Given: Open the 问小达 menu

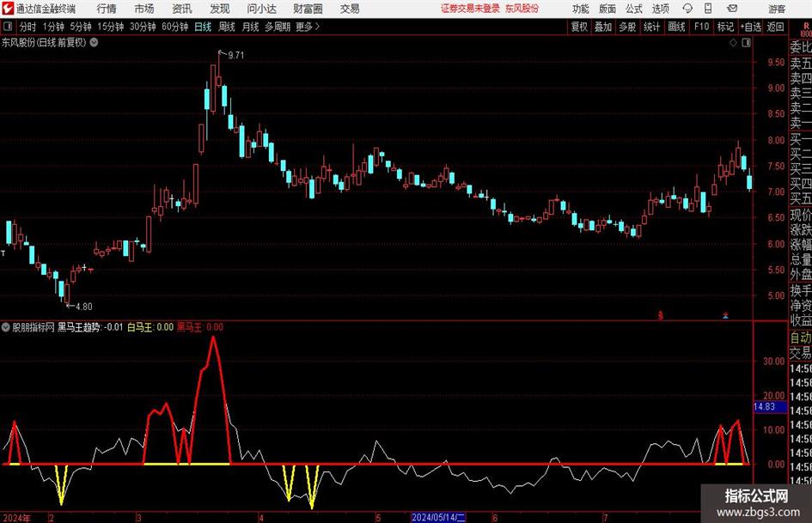Looking at the screenshot, I should tap(261, 9).
